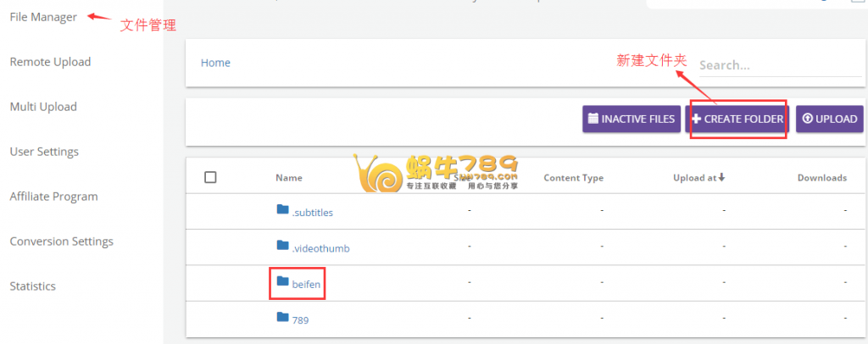868x344 pixels.
Task: Toggle the select-all checkbox in table header
Action: click(x=211, y=177)
